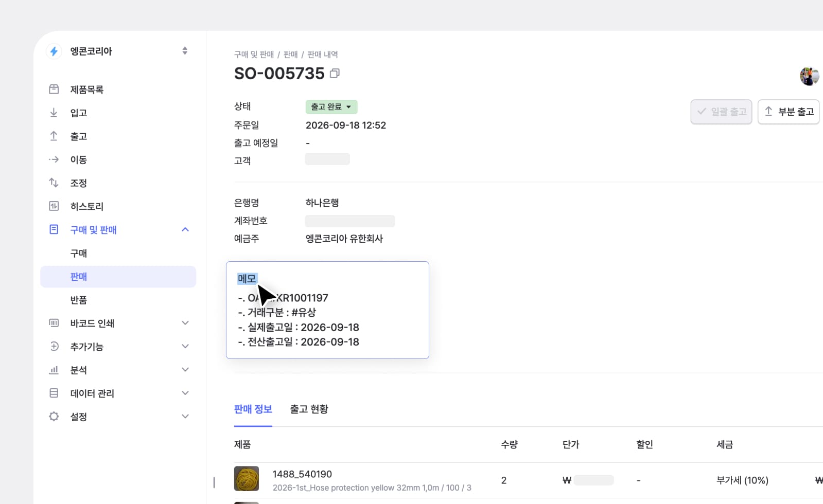
Task: Click the 분석 bar chart icon
Action: pos(54,370)
